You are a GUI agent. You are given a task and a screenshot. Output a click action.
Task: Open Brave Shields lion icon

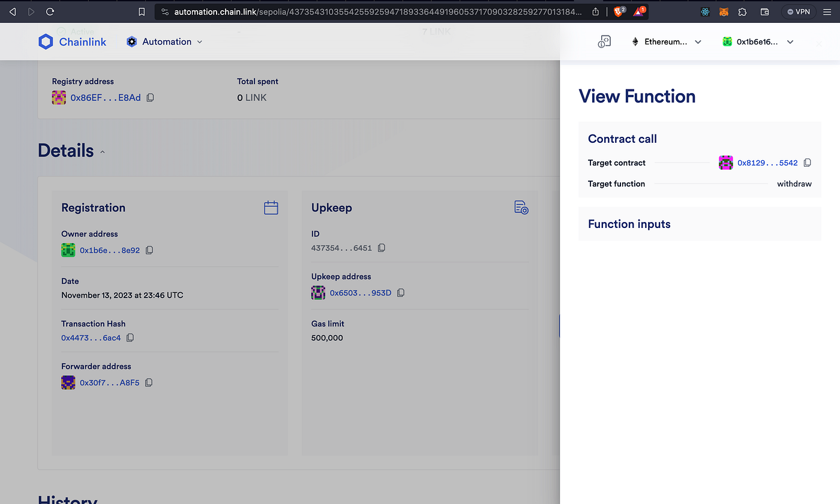pyautogui.click(x=619, y=11)
